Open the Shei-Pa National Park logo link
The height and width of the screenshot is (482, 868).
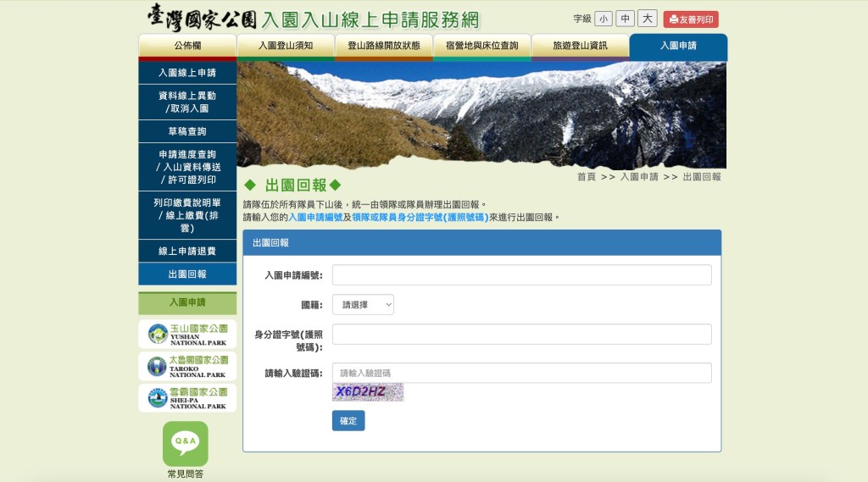[187, 398]
